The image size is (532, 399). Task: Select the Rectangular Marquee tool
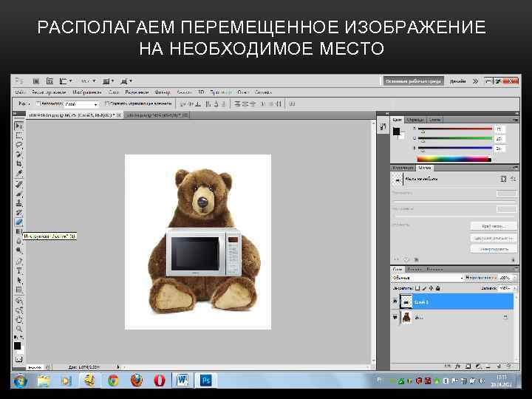coord(19,136)
